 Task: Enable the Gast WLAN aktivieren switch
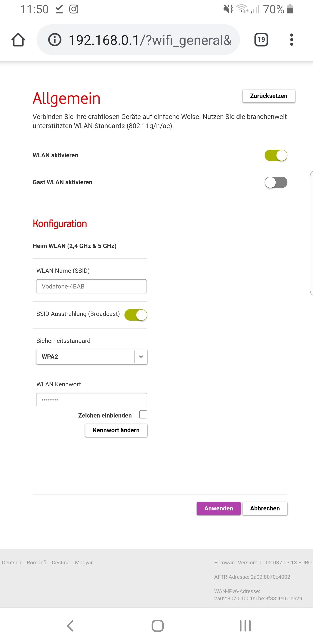[x=276, y=182]
